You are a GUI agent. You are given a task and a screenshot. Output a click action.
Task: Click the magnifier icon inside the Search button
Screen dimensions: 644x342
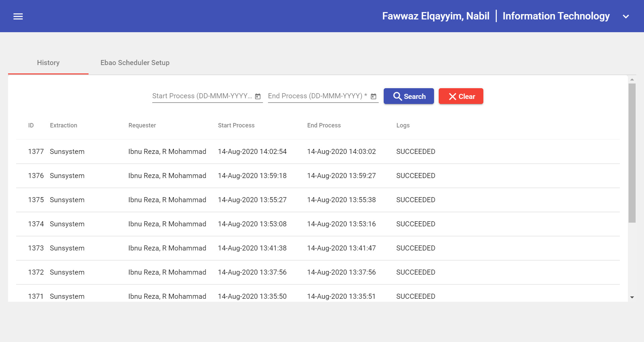coord(398,96)
